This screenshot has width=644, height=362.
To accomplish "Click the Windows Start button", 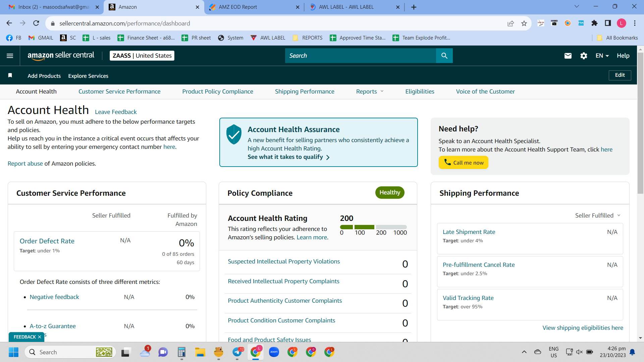I will coord(13,352).
